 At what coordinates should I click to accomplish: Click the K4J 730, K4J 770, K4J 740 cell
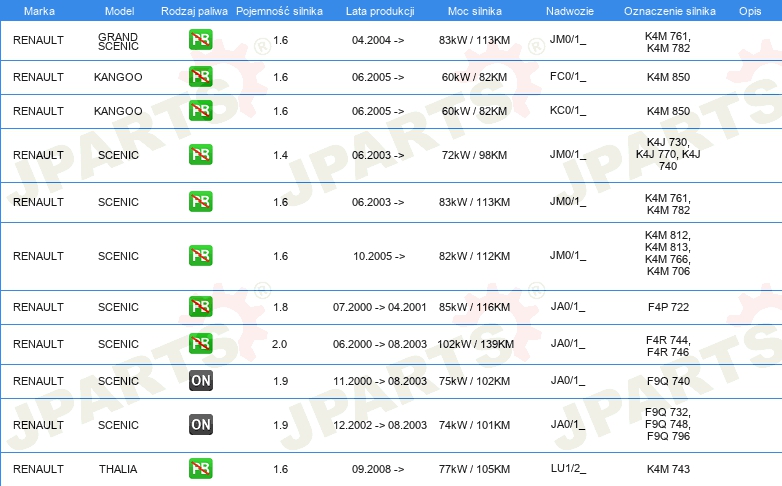[668, 154]
